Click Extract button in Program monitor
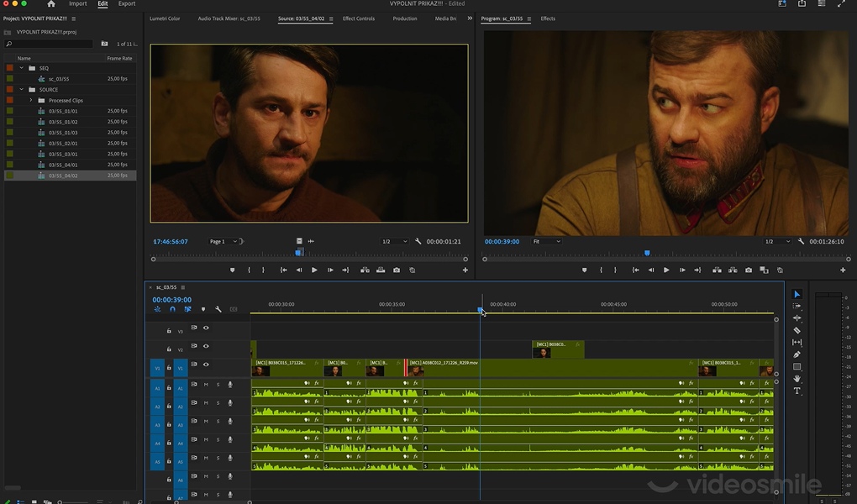This screenshot has height=504, width=857. tap(733, 270)
